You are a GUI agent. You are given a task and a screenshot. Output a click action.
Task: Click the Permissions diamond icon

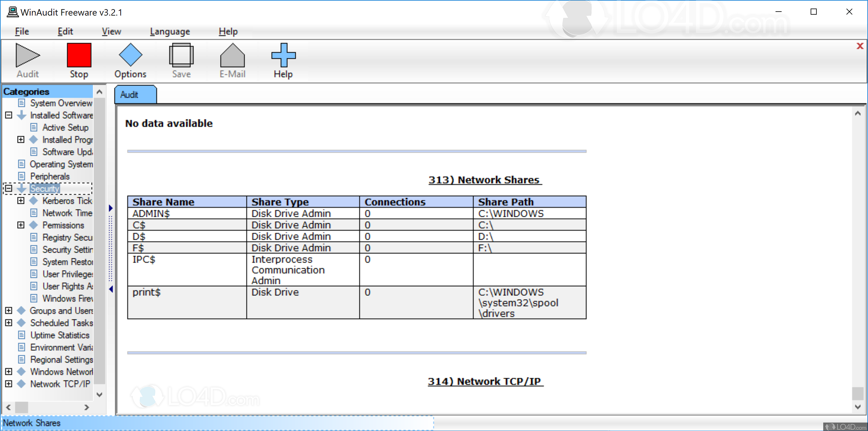[34, 225]
